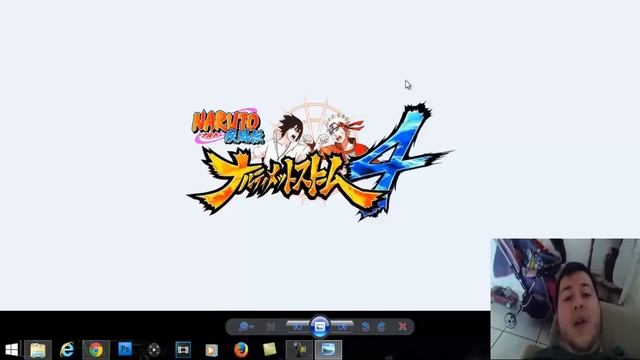This screenshot has height=360, width=640.
Task: Open File Explorer from the taskbar
Action: coord(38,350)
